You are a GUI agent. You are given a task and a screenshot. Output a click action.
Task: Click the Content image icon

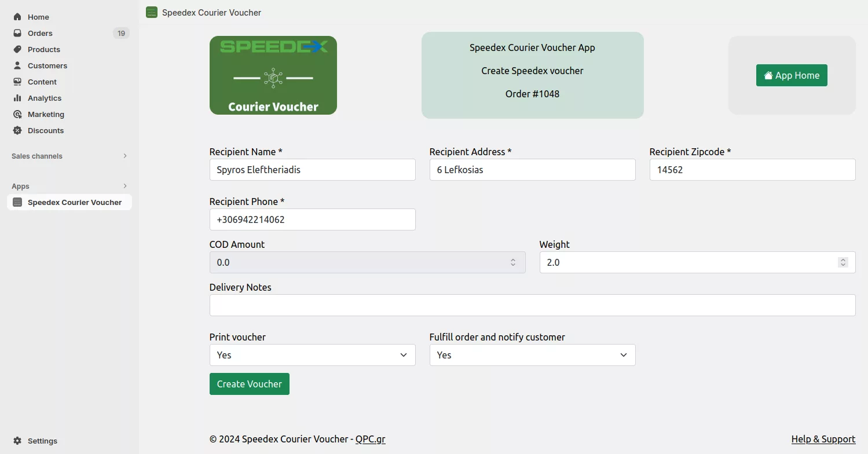(17, 82)
